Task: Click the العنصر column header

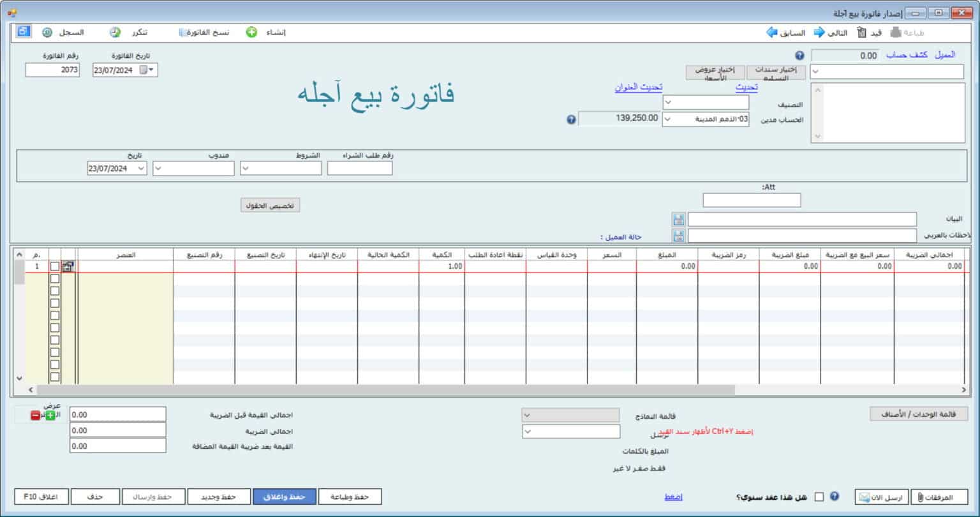Action: (x=125, y=255)
